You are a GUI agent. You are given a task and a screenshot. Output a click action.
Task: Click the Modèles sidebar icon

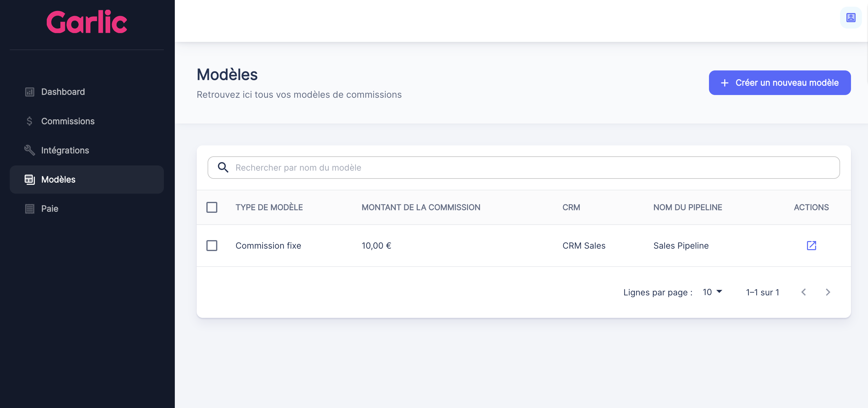[30, 180]
